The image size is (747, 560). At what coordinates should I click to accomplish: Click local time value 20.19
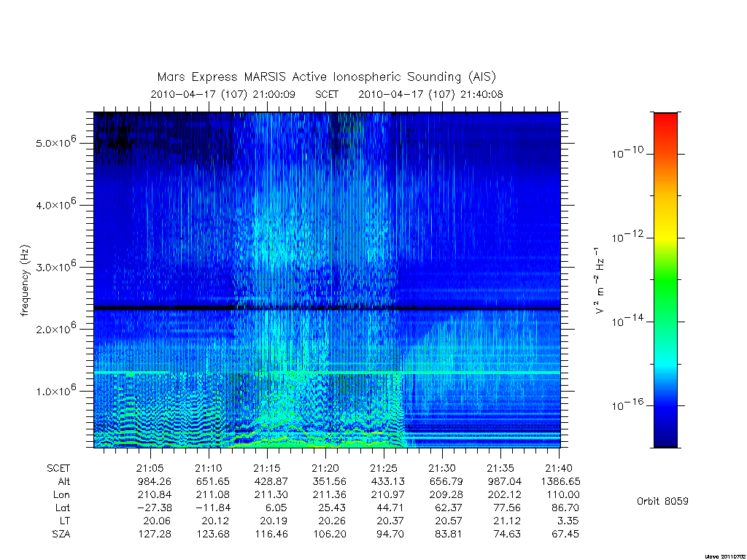[274, 521]
